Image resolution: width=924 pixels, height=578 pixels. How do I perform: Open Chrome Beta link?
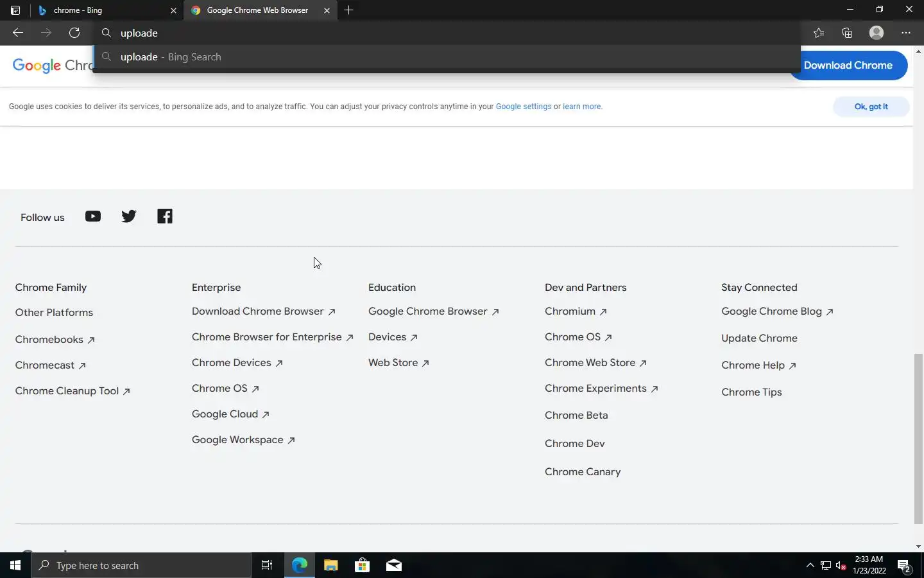coord(576,416)
